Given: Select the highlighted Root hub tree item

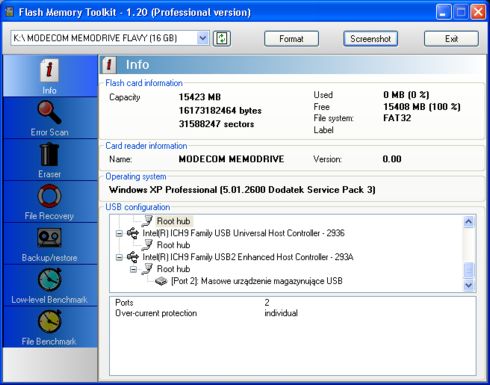Looking at the screenshot, I should click(174, 221).
